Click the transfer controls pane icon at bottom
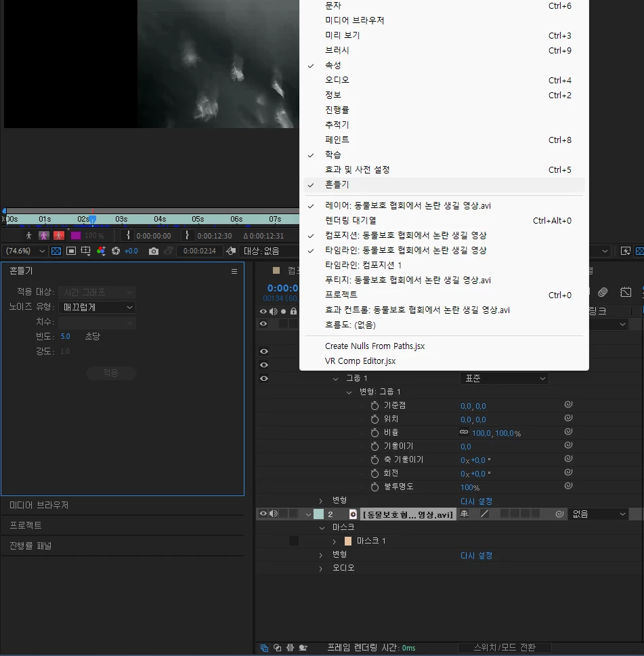Viewport: 644px width, 656px height. coord(277,648)
